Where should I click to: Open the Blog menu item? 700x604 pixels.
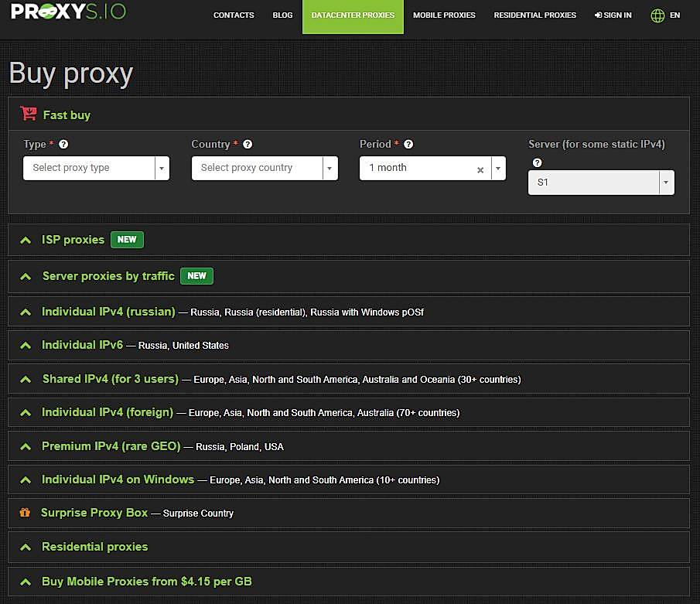click(282, 15)
